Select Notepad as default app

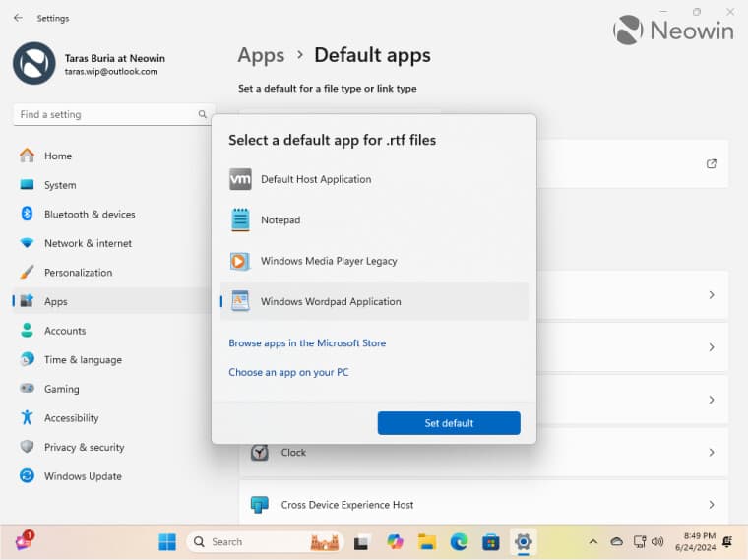coord(374,219)
